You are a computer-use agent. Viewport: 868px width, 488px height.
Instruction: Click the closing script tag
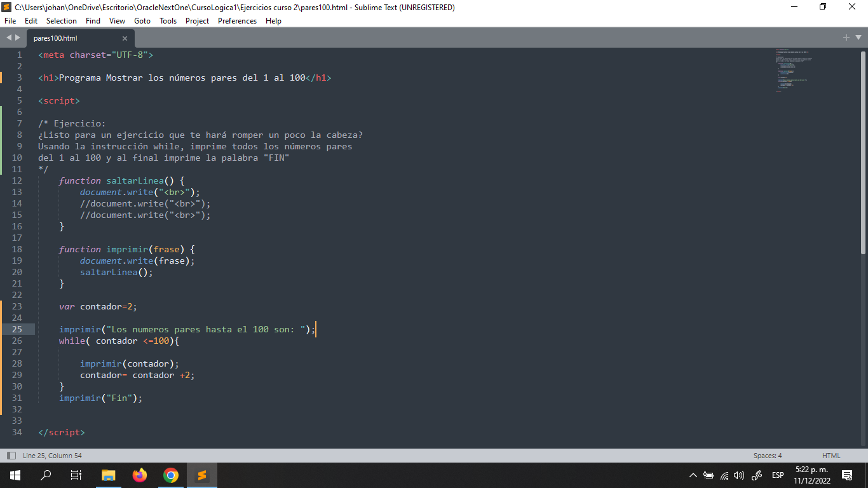click(61, 432)
